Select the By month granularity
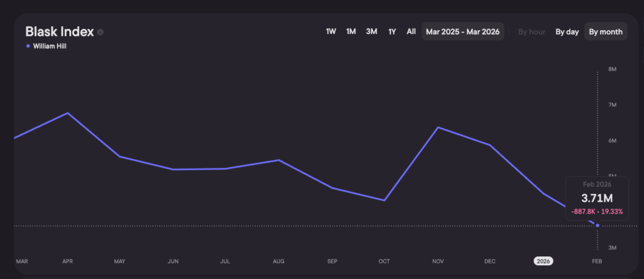Screen dimensions: 644x279 606,31
